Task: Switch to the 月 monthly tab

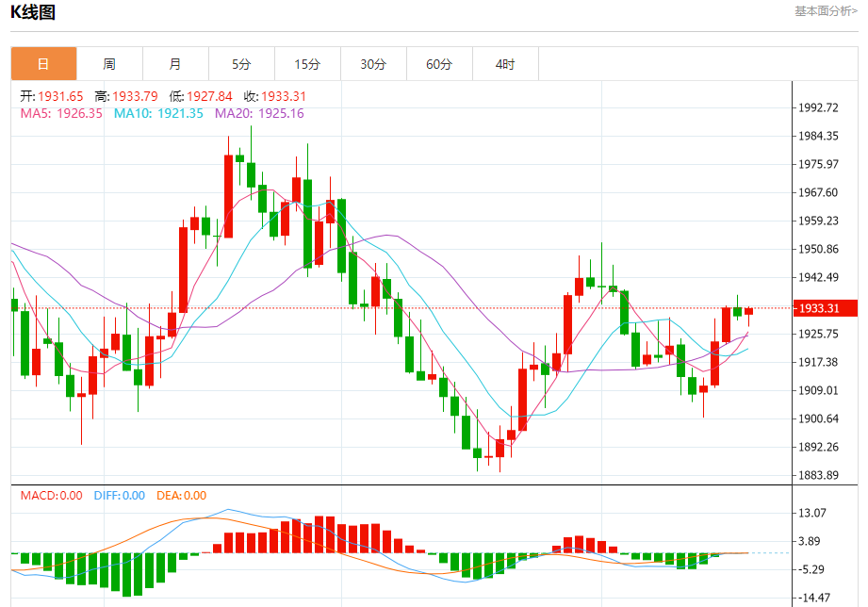Action: point(175,64)
